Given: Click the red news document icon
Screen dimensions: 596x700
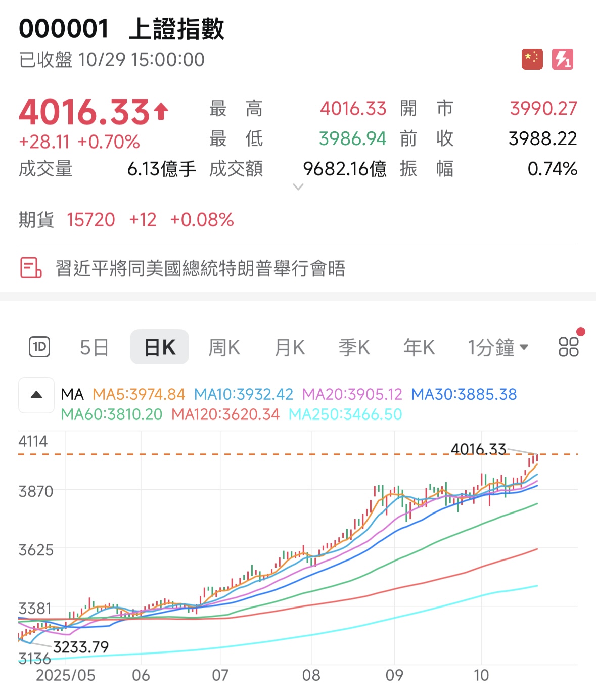Looking at the screenshot, I should pos(30,268).
